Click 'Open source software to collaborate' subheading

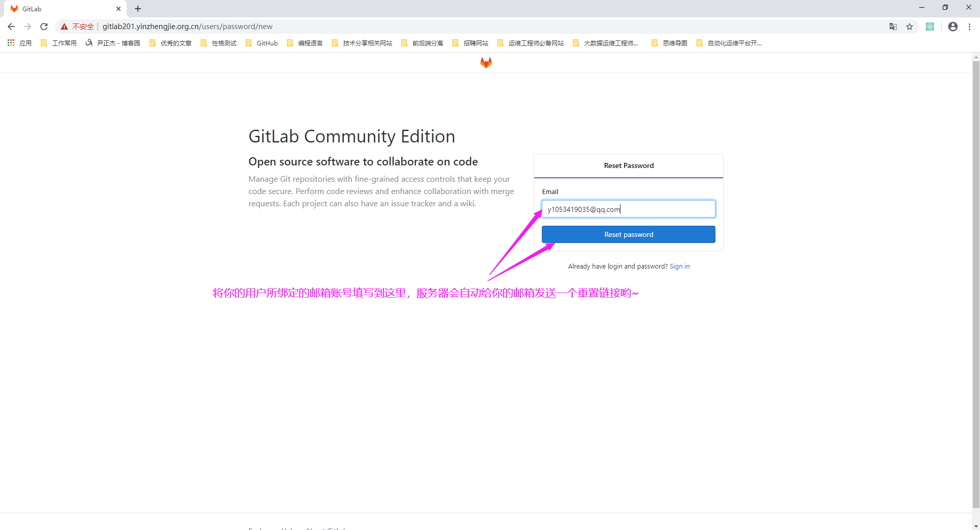tap(363, 162)
